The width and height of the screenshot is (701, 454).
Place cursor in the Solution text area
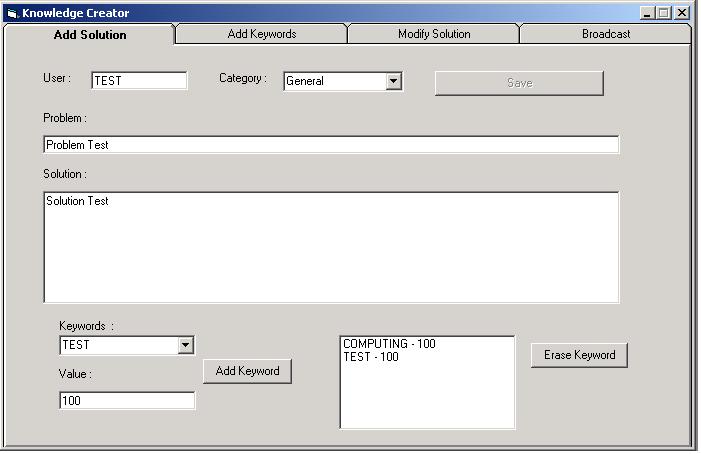click(x=330, y=247)
